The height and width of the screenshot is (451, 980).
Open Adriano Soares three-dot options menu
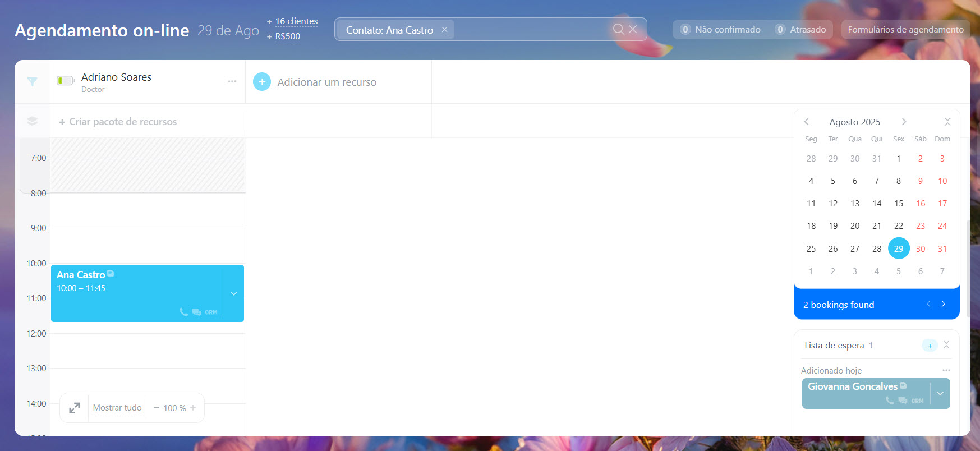[x=232, y=81]
